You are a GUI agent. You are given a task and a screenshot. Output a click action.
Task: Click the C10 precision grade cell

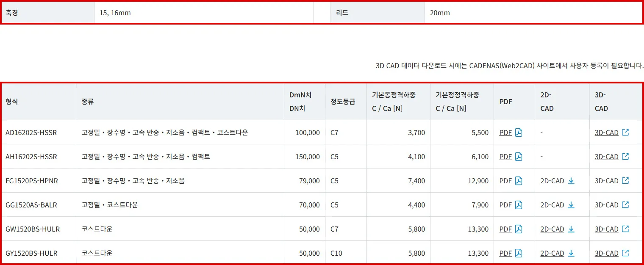(337, 253)
